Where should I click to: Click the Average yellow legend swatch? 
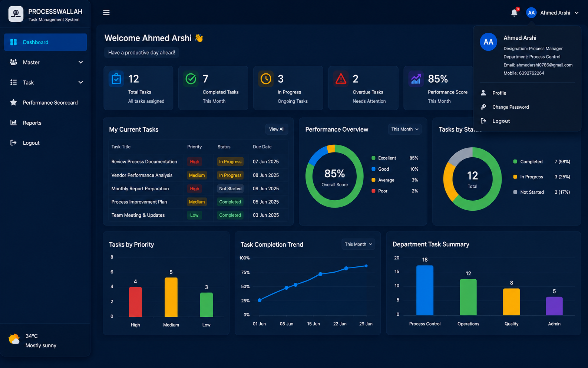[x=373, y=180]
